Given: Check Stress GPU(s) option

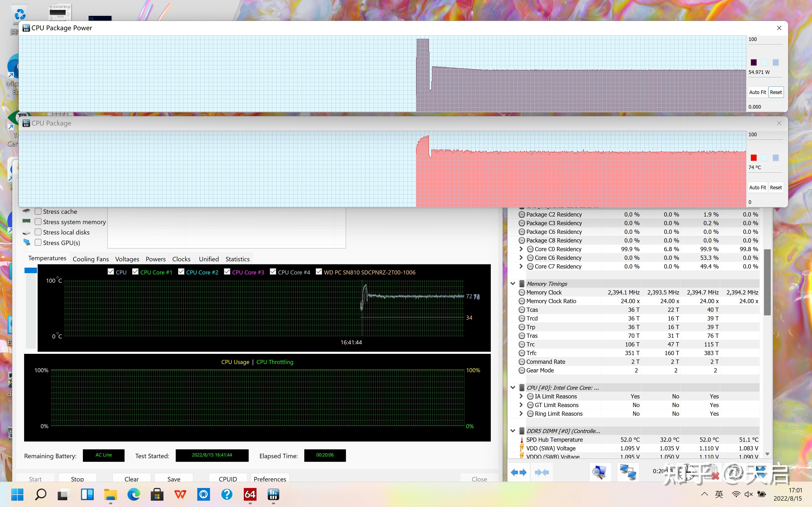Looking at the screenshot, I should pos(38,243).
